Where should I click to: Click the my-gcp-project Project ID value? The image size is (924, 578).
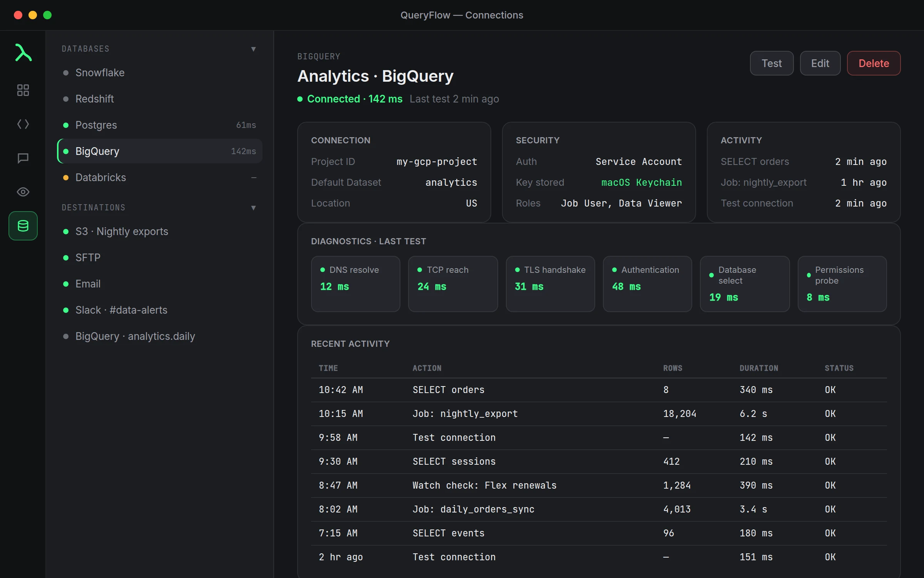437,161
